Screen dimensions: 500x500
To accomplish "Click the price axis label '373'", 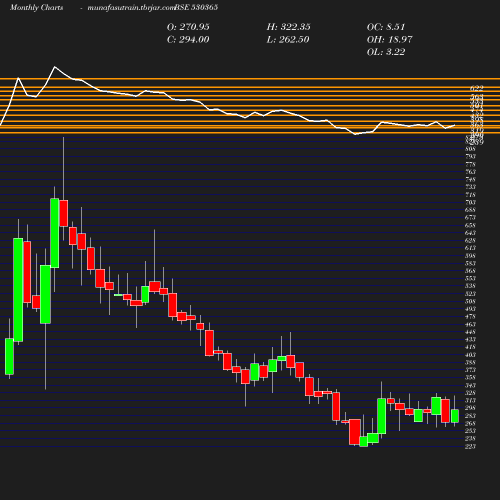I will 470,370.
